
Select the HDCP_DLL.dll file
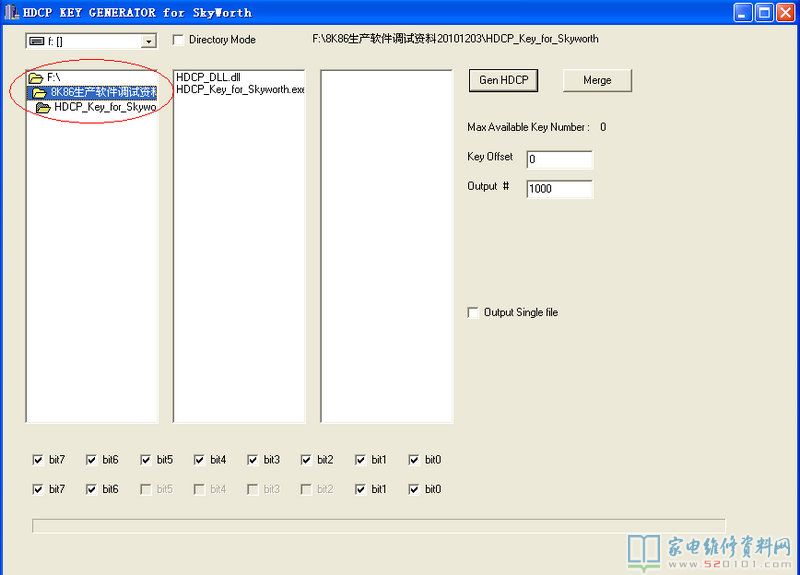pos(208,77)
